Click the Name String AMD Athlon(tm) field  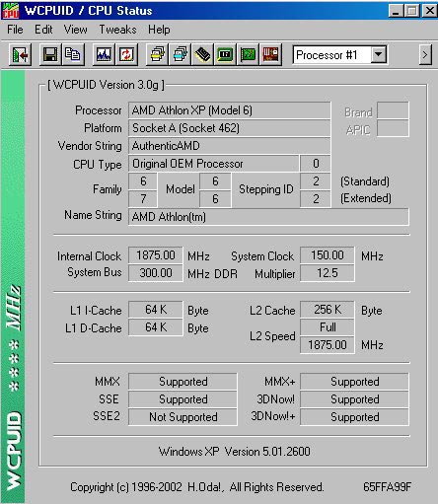click(268, 217)
